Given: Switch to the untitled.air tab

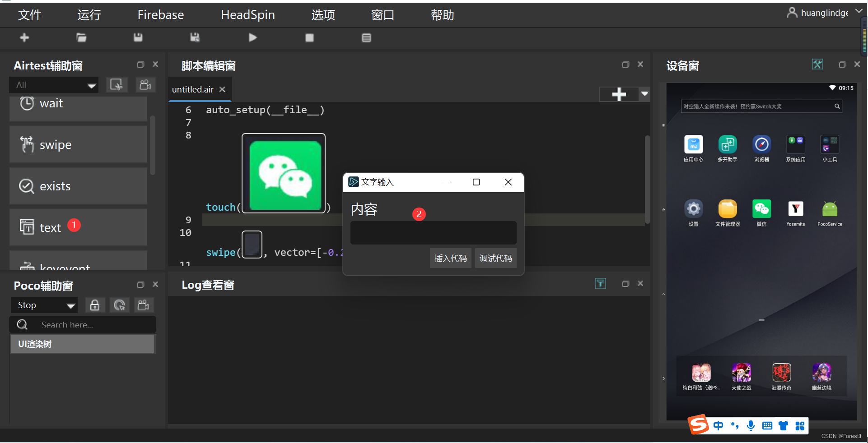Looking at the screenshot, I should [x=193, y=89].
